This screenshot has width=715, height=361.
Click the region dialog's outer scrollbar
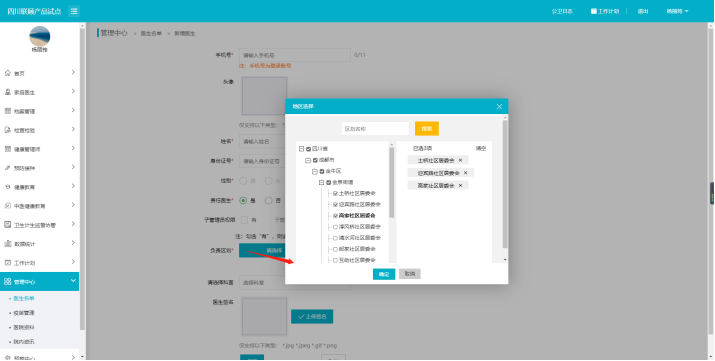[x=505, y=185]
